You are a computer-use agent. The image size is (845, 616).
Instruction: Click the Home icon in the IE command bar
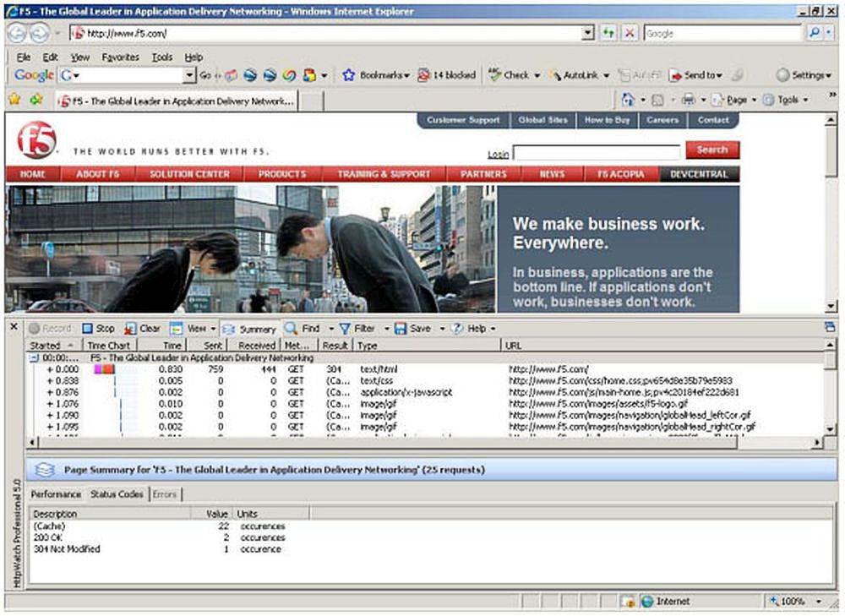629,100
